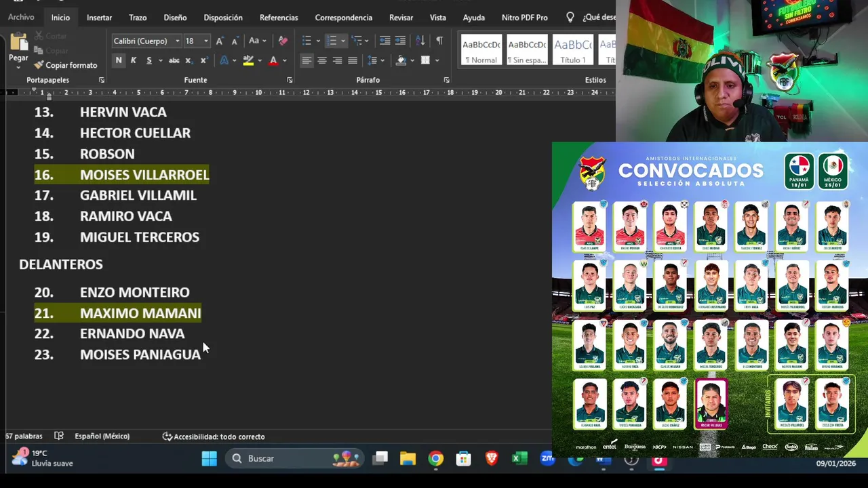Viewport: 868px width, 488px height.
Task: Open the font size 18 dropdown
Action: click(206, 41)
